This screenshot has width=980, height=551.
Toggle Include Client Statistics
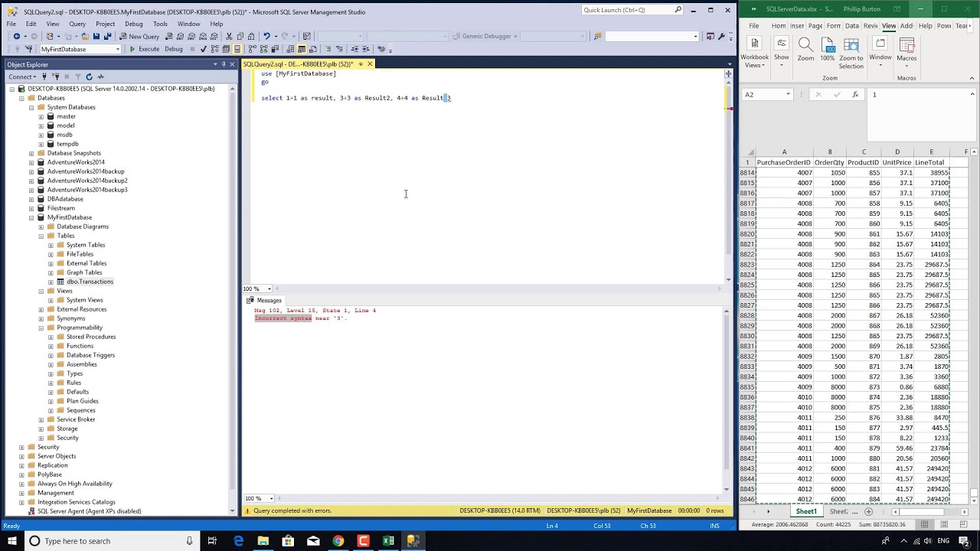point(275,49)
